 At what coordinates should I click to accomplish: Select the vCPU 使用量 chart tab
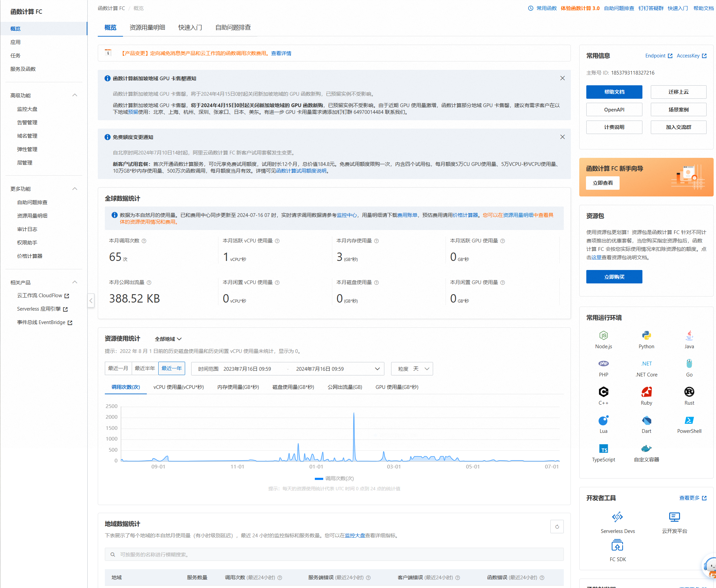tap(178, 387)
